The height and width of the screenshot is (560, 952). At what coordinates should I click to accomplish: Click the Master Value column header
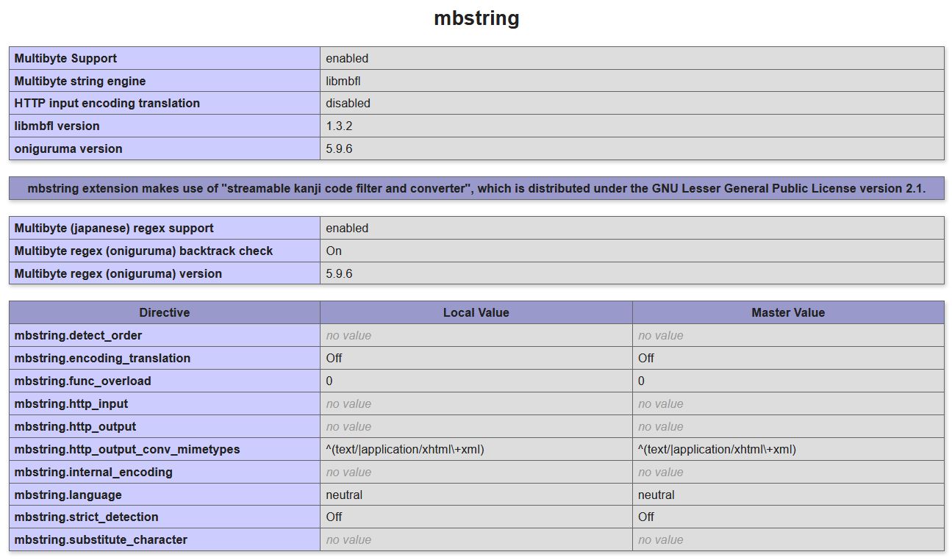coord(787,312)
